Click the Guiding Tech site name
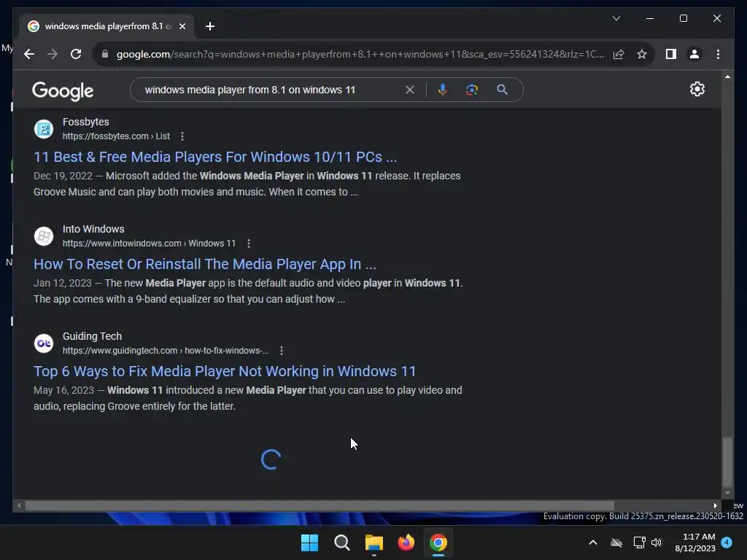Image resolution: width=747 pixels, height=560 pixels. click(92, 336)
